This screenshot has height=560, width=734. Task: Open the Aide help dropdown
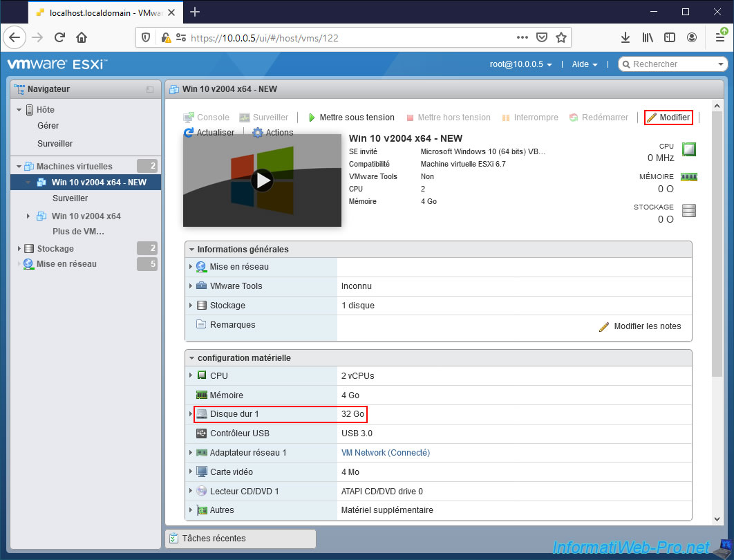click(x=585, y=64)
